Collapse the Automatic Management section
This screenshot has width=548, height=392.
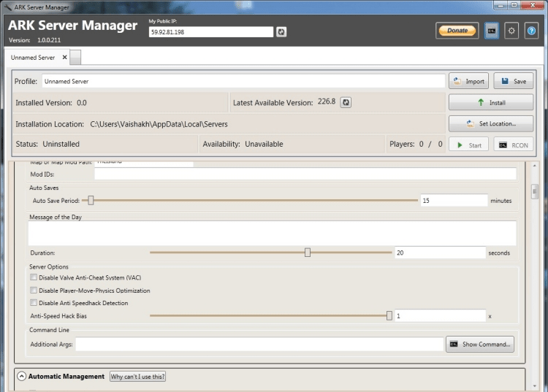(21, 376)
